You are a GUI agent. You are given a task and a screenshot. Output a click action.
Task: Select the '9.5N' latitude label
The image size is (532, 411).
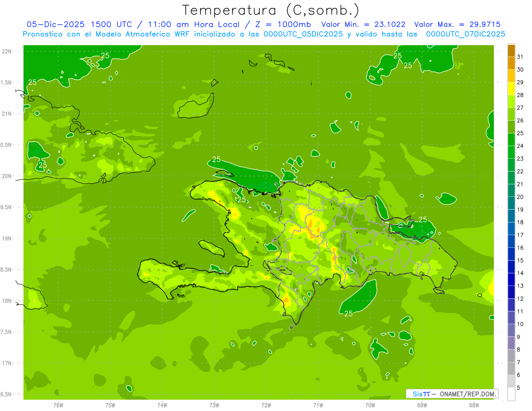point(7,207)
